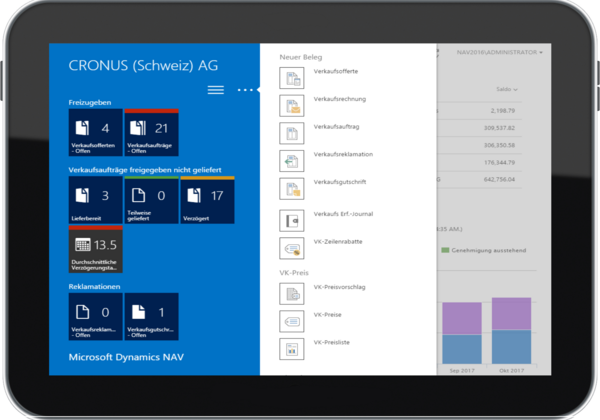This screenshot has height=420, width=600.
Task: Click the 2,198.79 saldo value
Action: pyautogui.click(x=503, y=111)
